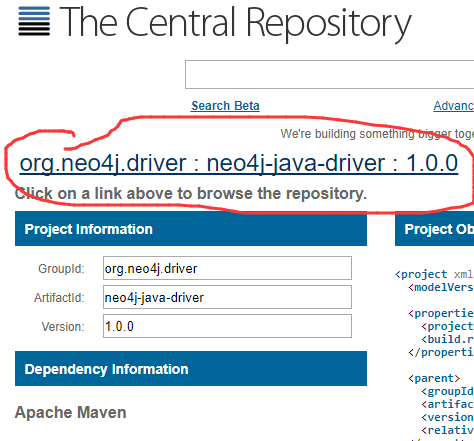Click the <project> line in POM code
474x441 pixels.
click(x=434, y=274)
